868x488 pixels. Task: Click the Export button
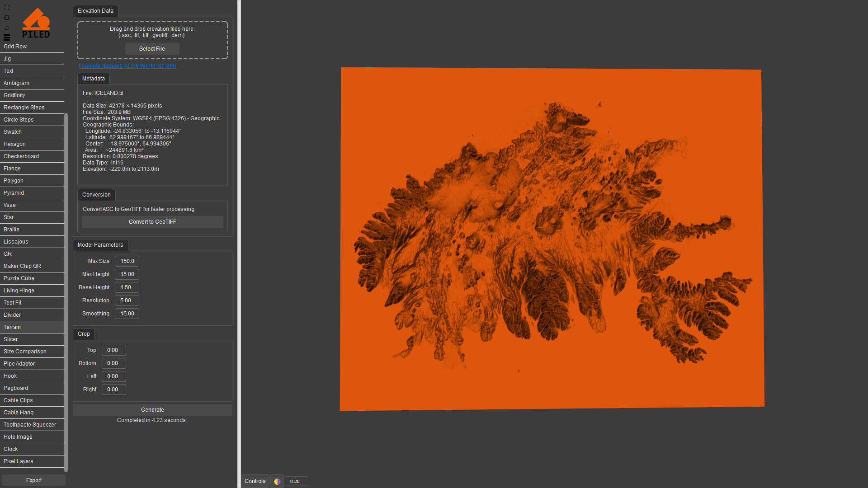point(34,480)
